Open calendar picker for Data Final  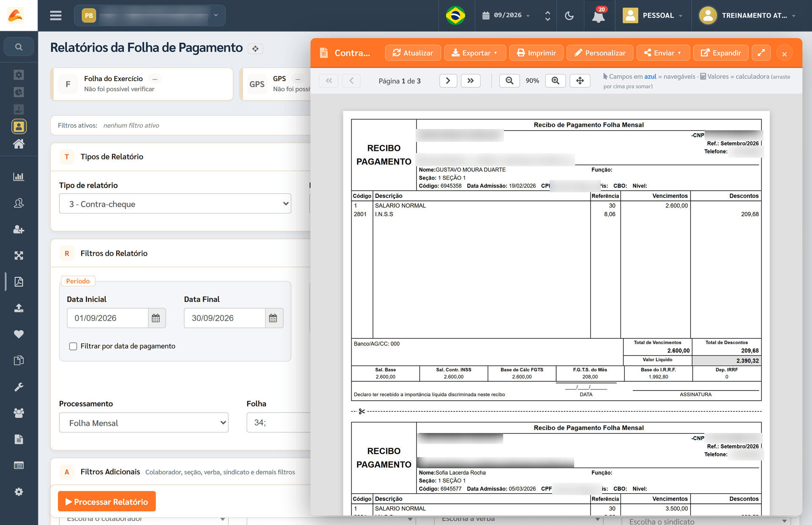click(x=273, y=318)
